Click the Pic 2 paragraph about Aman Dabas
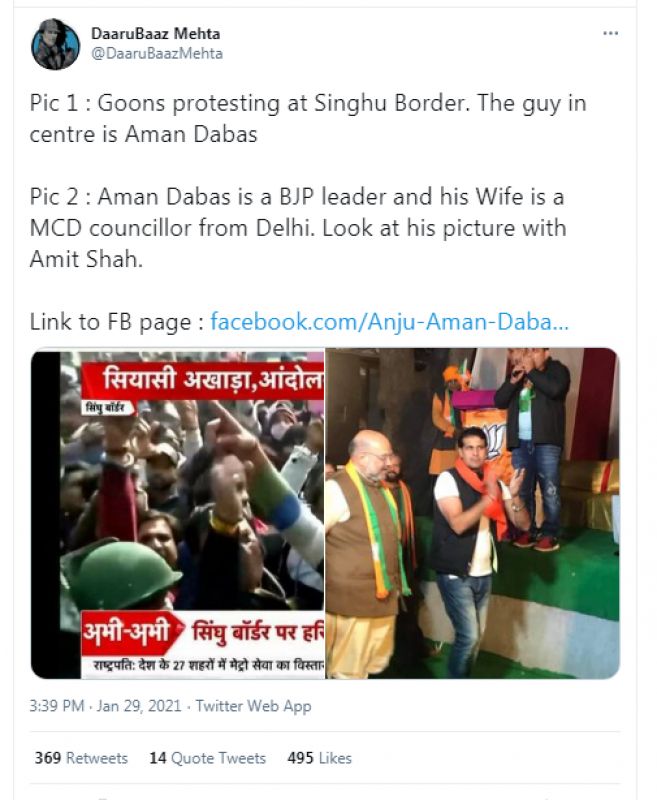This screenshot has height=800, width=657. pyautogui.click(x=298, y=228)
